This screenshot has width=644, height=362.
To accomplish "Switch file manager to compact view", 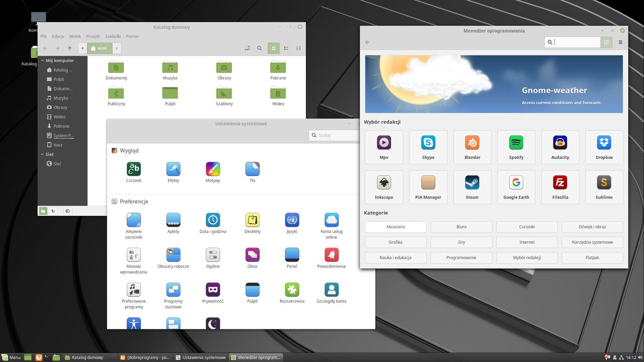I will [x=298, y=48].
